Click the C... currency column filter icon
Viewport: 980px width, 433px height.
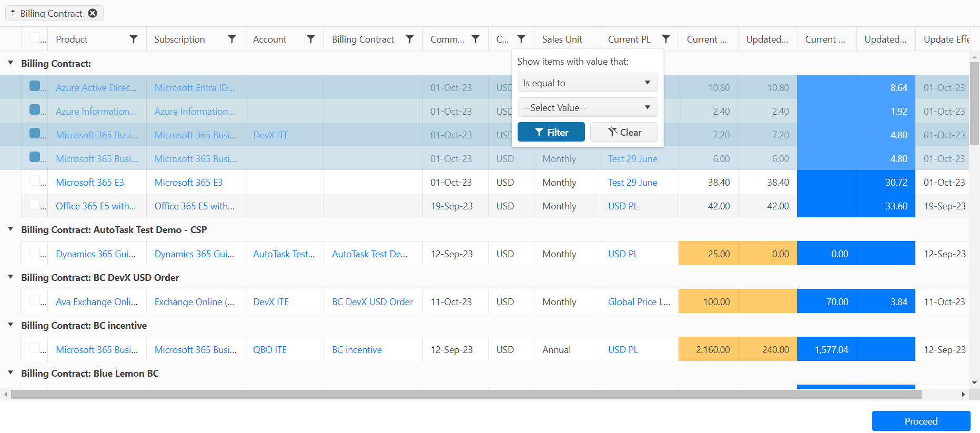pos(521,39)
